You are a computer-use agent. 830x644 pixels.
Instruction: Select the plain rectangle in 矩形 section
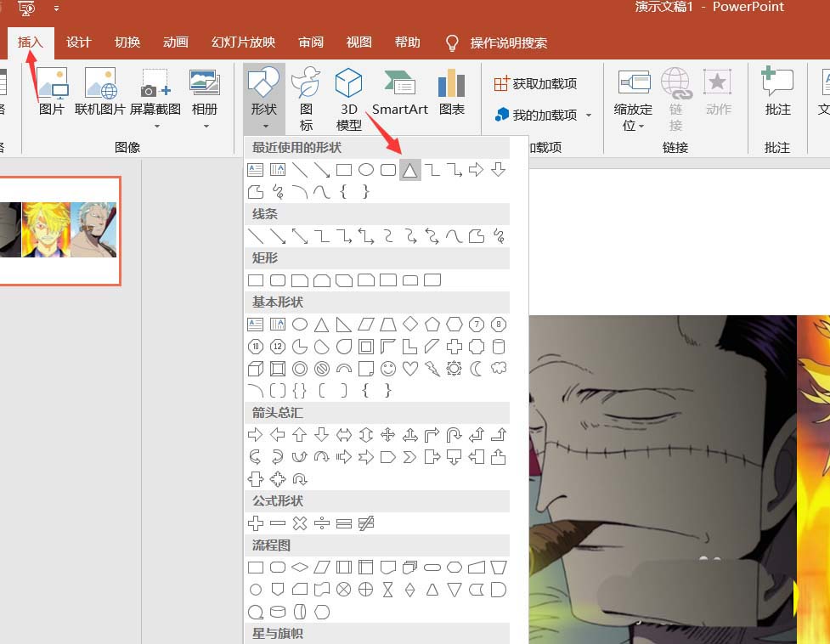pos(256,280)
